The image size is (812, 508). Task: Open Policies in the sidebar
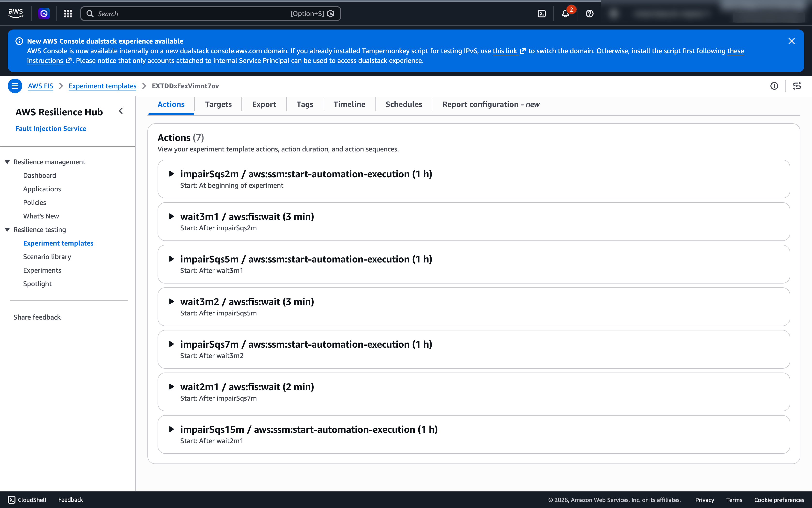35,203
